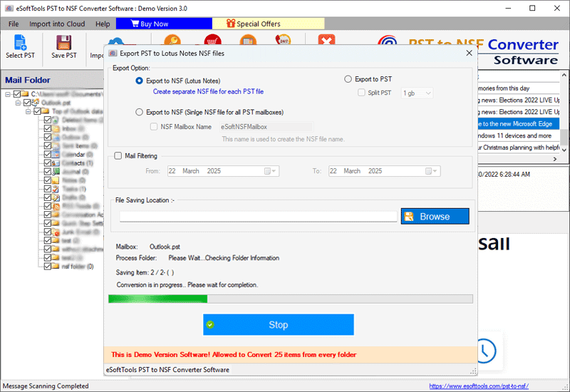Select the memories from this day row
This screenshot has height=392, width=570.
(x=519, y=88)
